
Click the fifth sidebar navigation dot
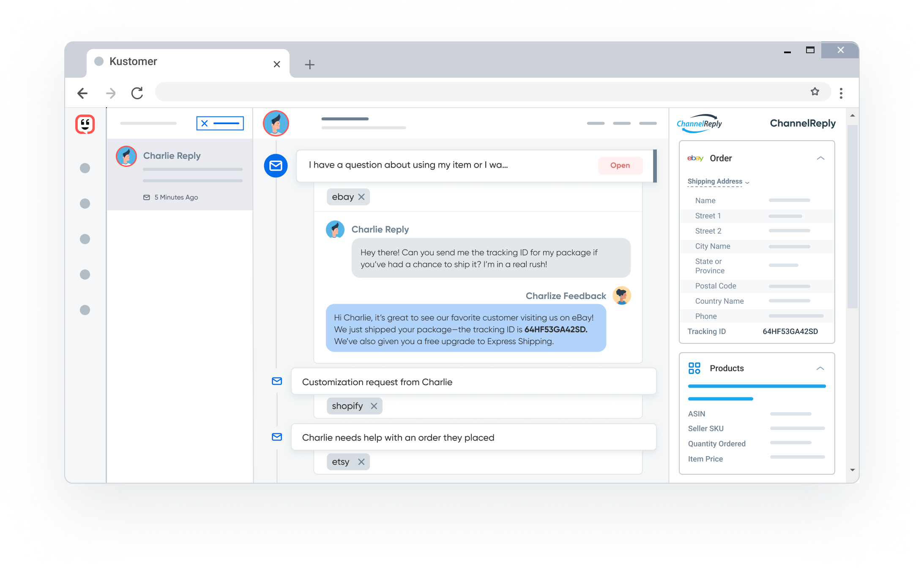(x=85, y=310)
